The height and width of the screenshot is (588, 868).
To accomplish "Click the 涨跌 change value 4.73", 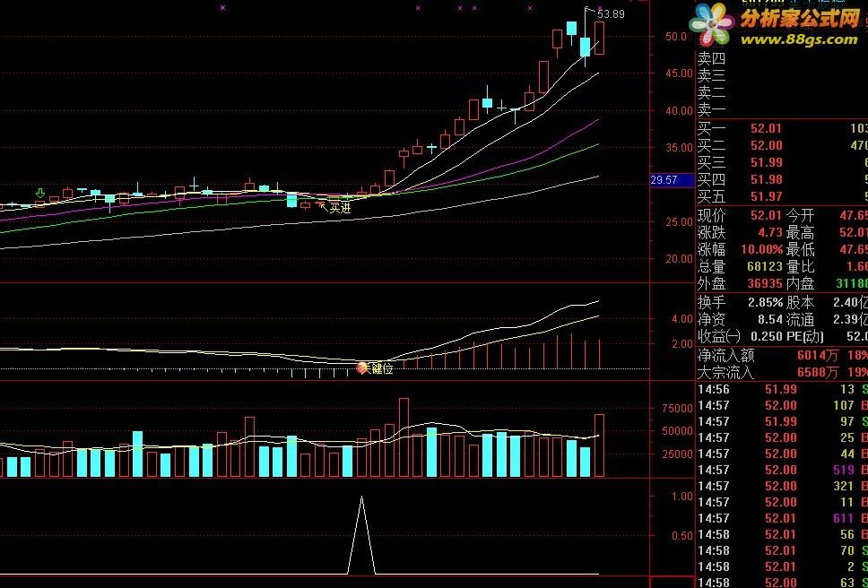I will (x=770, y=232).
